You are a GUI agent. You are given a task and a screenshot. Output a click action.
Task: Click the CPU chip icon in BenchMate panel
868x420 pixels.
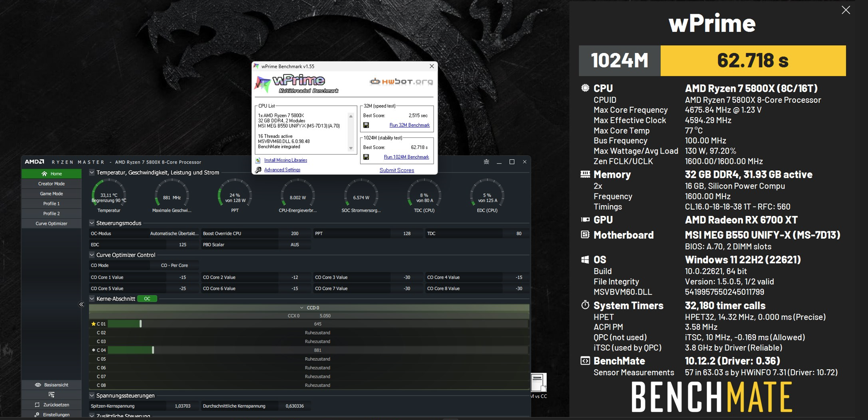pos(585,88)
